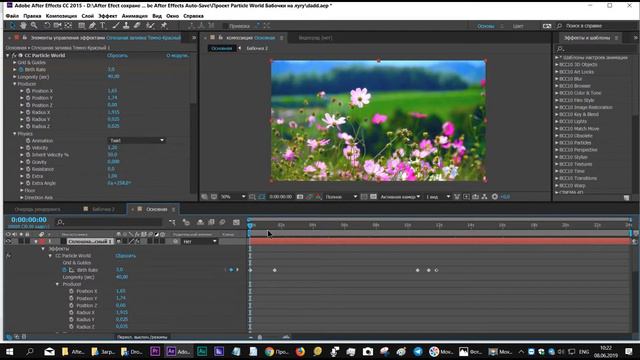
Task: Select the Puppet Pin tool
Action: pyautogui.click(x=164, y=25)
